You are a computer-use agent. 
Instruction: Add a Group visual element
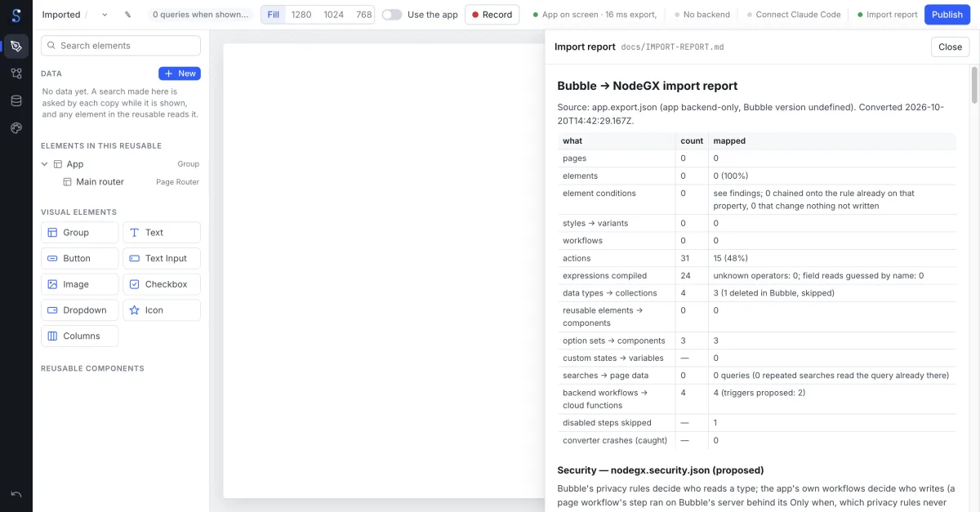[x=79, y=233]
